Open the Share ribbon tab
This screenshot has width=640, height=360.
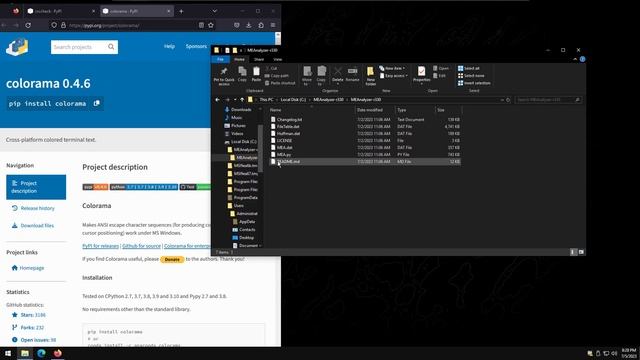click(259, 59)
